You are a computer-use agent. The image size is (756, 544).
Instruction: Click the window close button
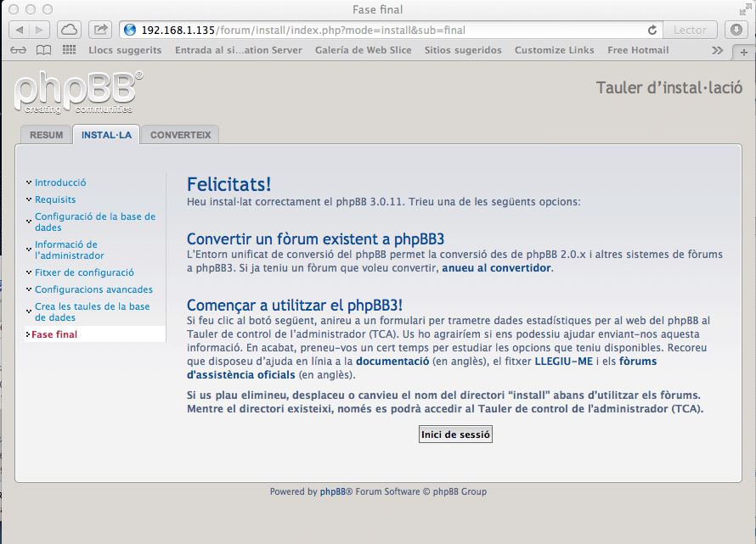(x=14, y=9)
